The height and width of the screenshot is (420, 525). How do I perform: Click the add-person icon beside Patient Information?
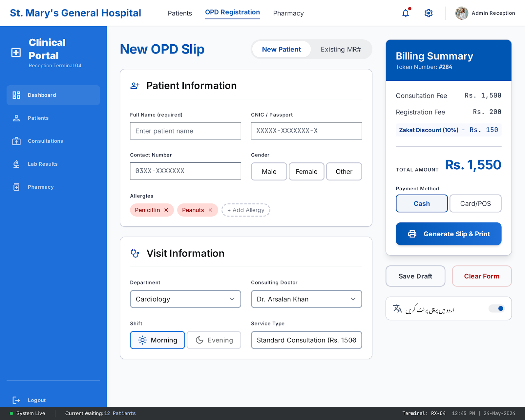pos(135,86)
